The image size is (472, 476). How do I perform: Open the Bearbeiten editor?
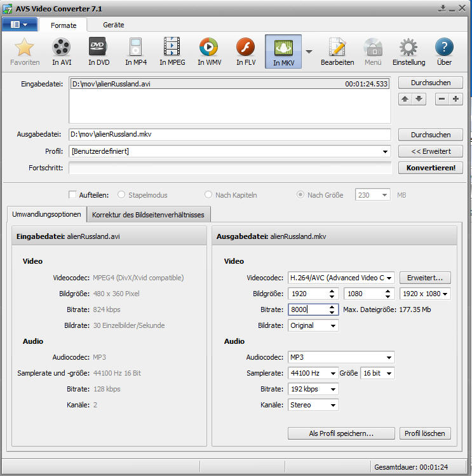(x=337, y=51)
